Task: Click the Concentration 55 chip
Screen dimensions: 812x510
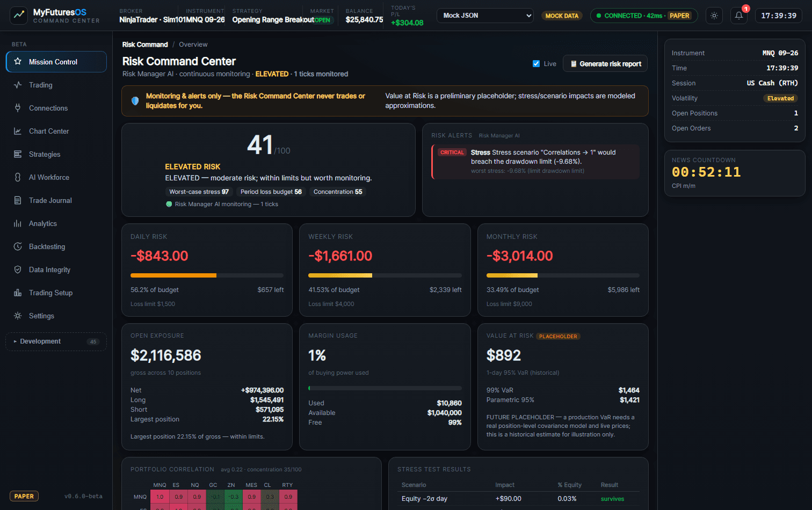Action: click(338, 192)
